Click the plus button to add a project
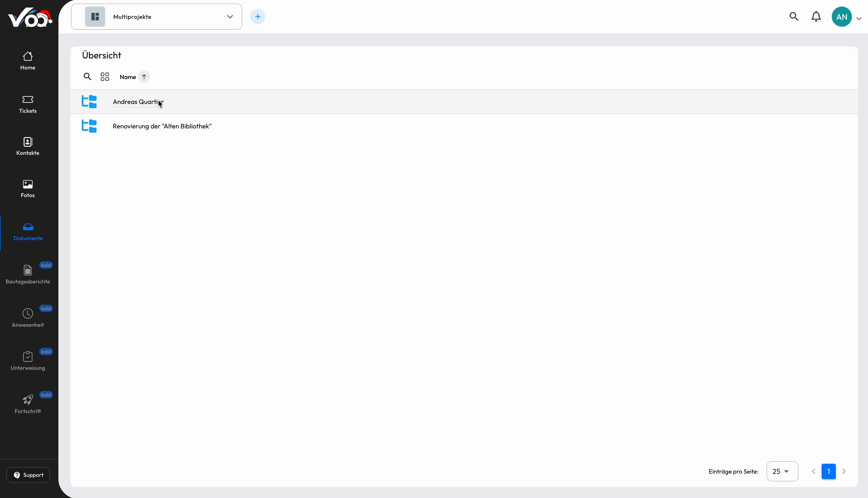Viewport: 868px width, 498px height. [x=258, y=16]
